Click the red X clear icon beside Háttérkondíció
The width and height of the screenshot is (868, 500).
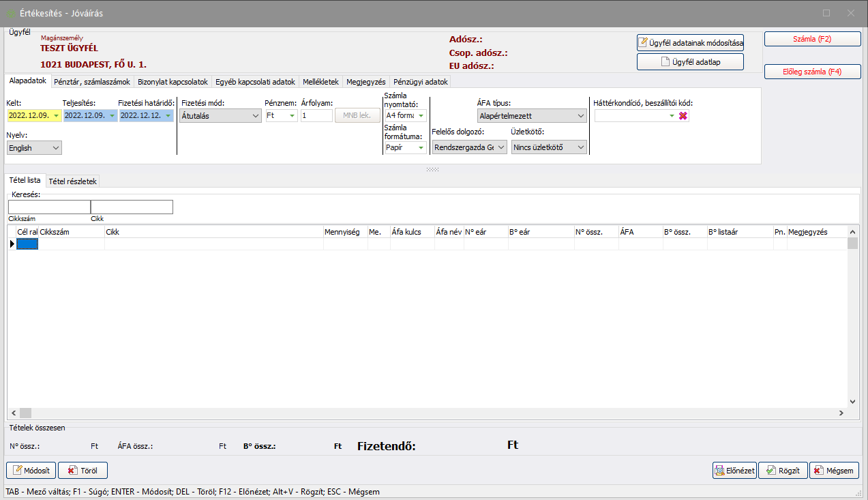[x=683, y=116]
